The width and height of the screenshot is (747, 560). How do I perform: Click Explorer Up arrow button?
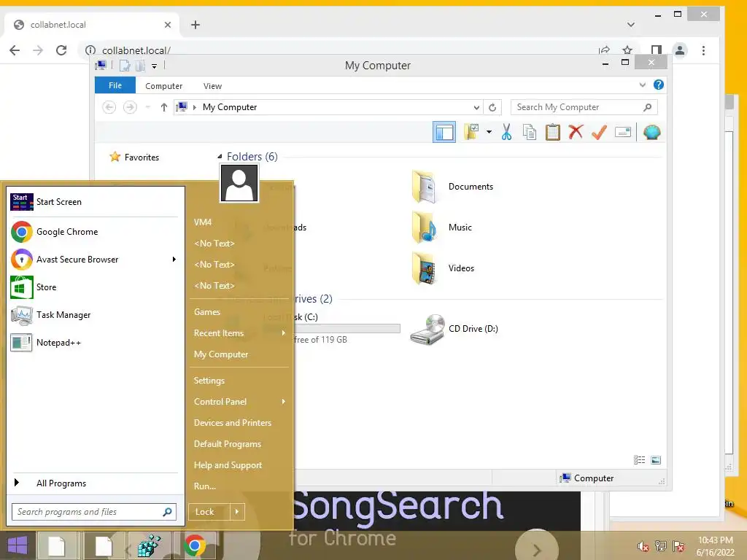[164, 107]
